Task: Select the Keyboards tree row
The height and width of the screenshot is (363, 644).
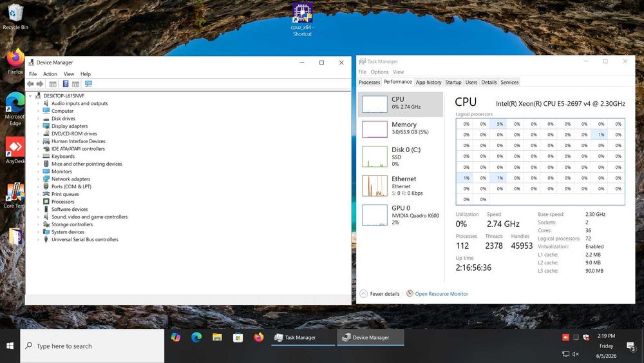Action: 59,156
